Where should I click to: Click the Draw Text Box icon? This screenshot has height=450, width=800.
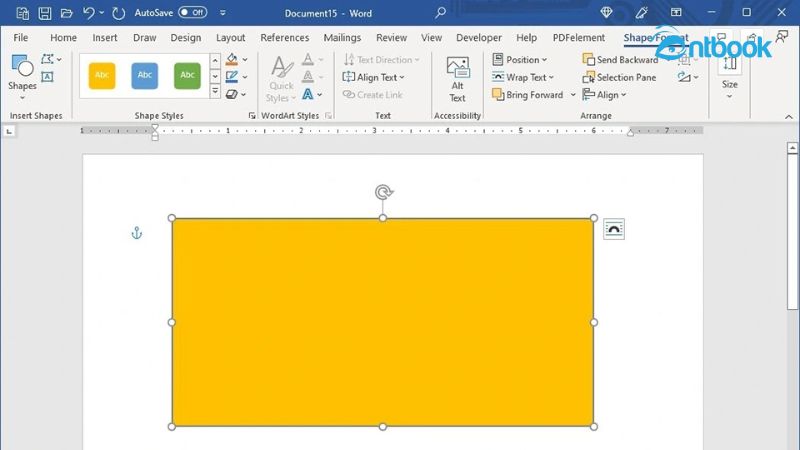[x=48, y=78]
